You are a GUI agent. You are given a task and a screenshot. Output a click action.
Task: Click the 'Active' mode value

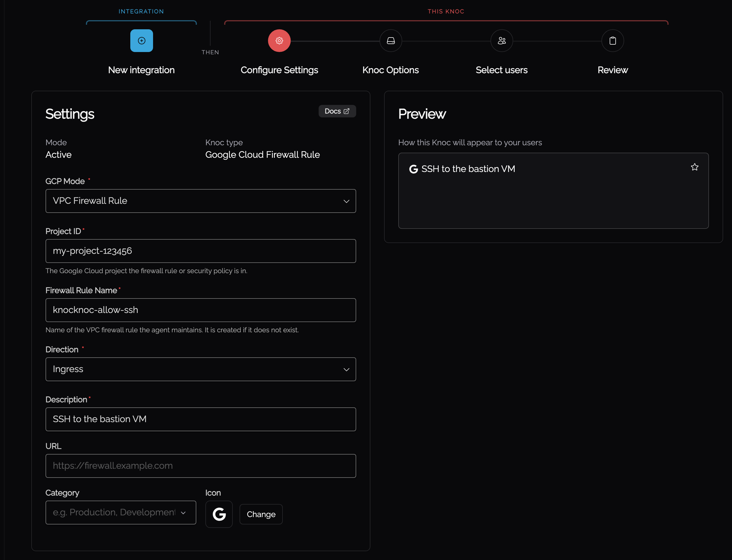58,155
